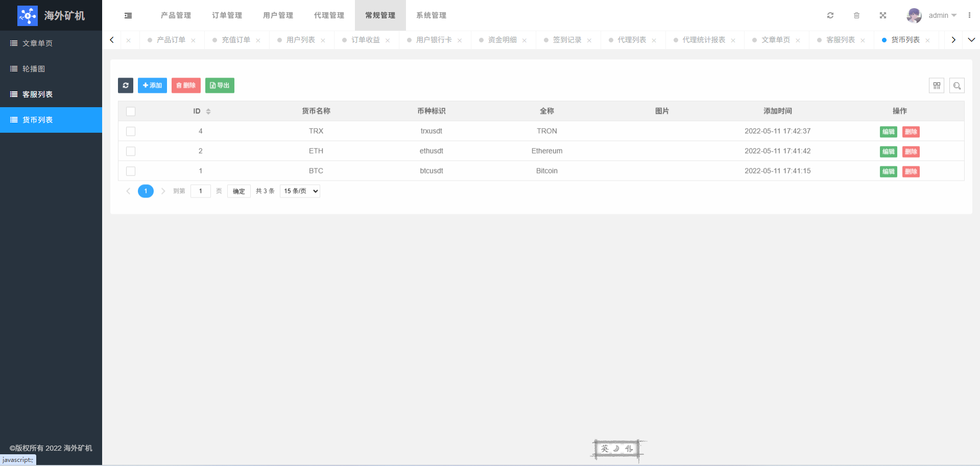Click the vertical more-options dots icon
This screenshot has height=466, width=980.
click(x=969, y=15)
